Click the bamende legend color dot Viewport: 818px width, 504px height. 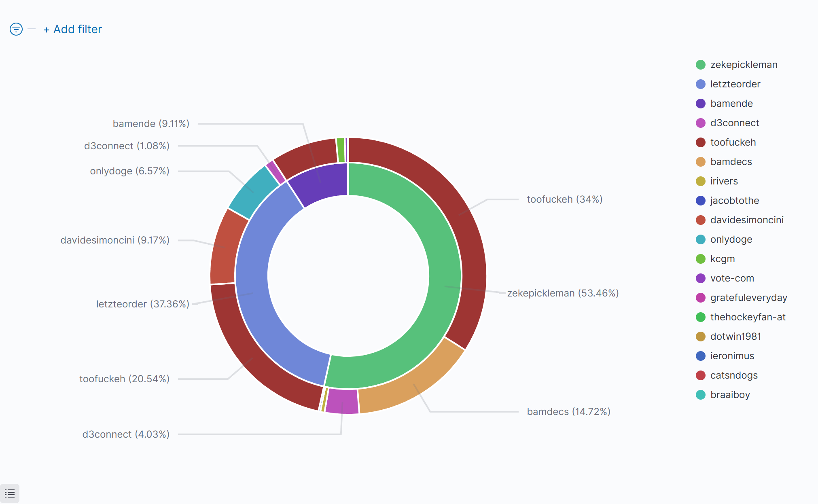pyautogui.click(x=701, y=104)
